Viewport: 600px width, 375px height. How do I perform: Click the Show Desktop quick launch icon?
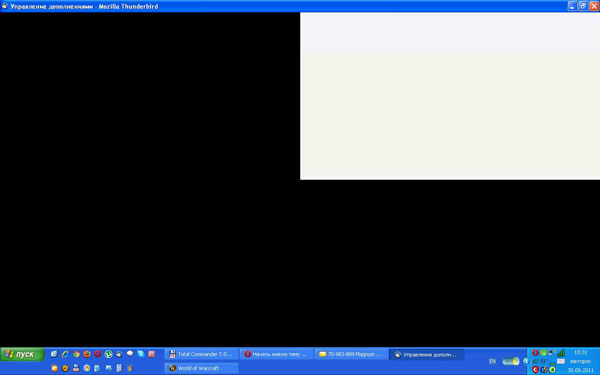pyautogui.click(x=54, y=354)
